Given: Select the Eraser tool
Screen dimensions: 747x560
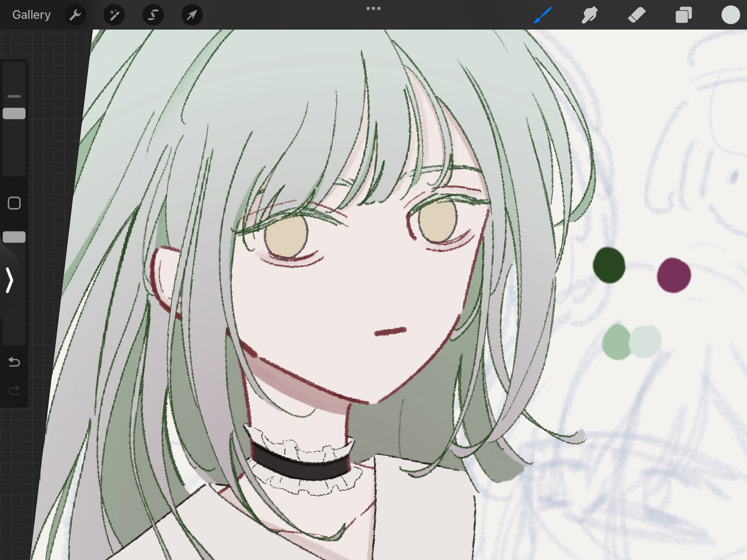Looking at the screenshot, I should point(636,15).
